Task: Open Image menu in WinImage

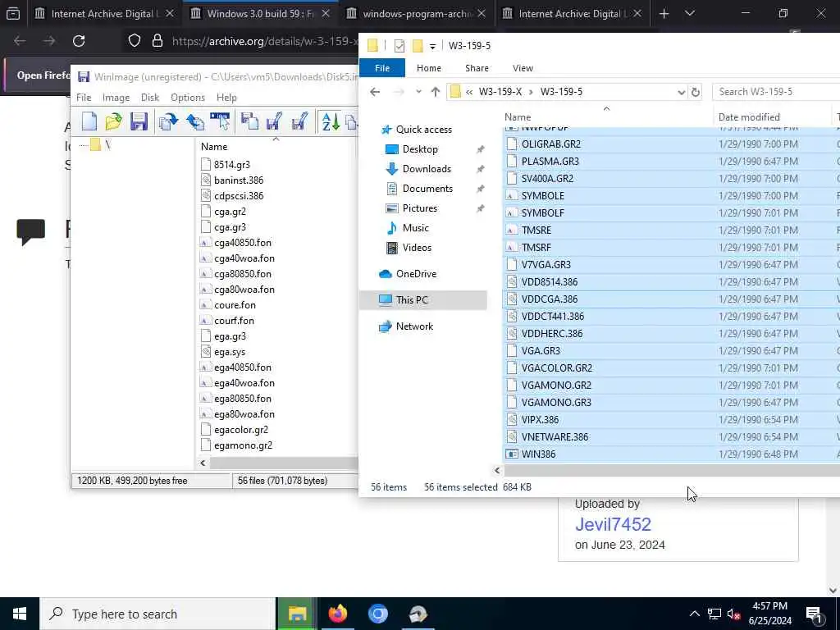Action: (x=116, y=98)
